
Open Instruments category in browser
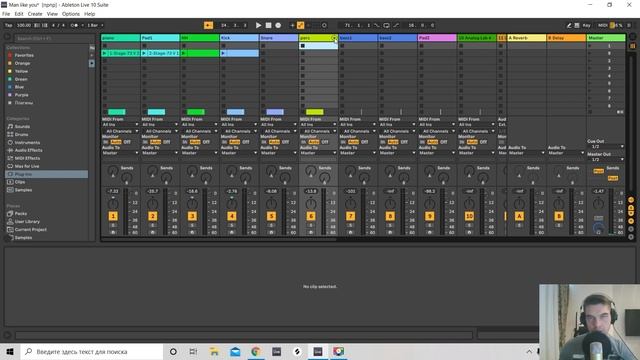pyautogui.click(x=27, y=142)
